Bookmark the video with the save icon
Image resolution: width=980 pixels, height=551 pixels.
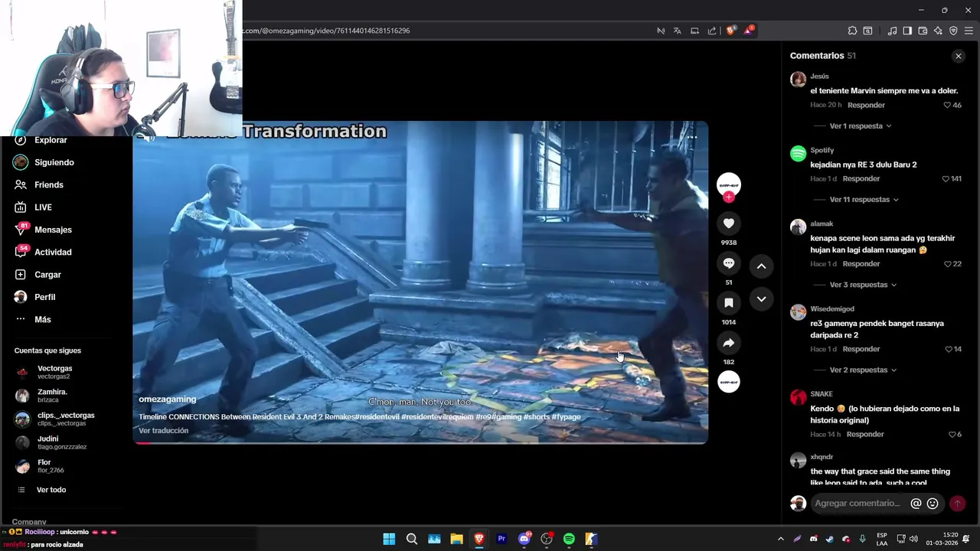click(x=728, y=303)
